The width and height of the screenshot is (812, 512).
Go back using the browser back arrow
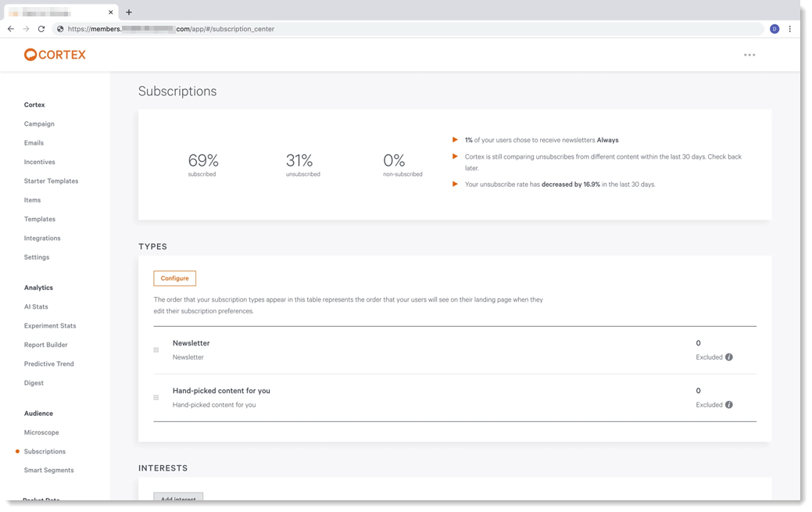click(x=11, y=29)
